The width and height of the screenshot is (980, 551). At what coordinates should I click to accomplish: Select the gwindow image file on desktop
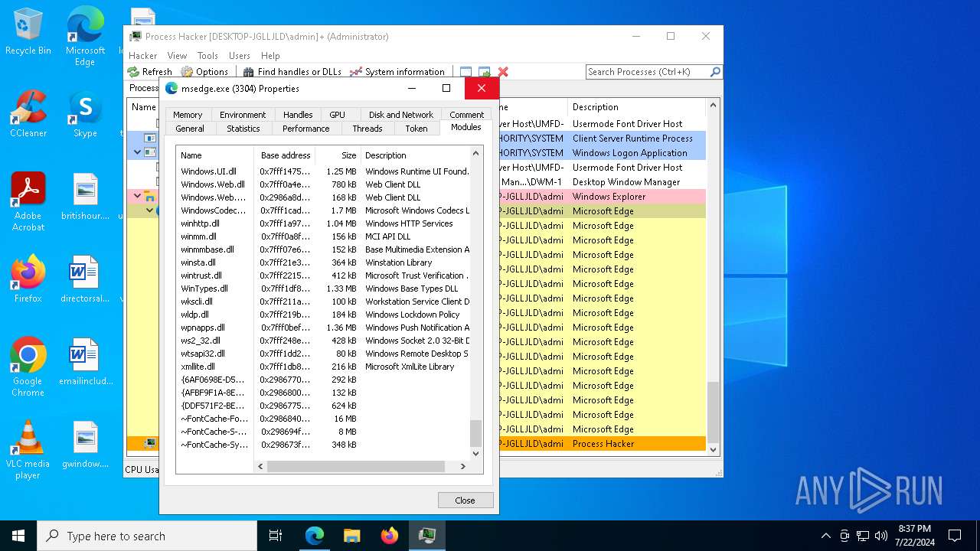(x=85, y=444)
